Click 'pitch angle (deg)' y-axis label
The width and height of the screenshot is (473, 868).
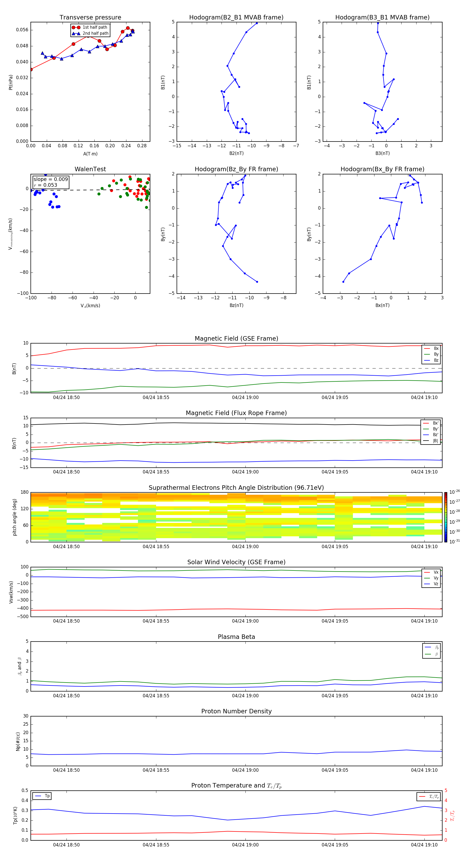[x=14, y=517]
